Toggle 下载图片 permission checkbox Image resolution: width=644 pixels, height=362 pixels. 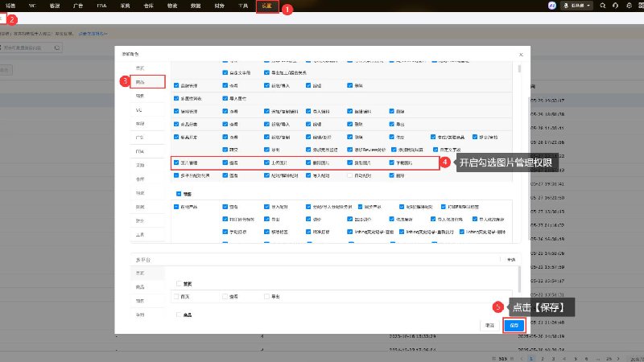coord(391,162)
